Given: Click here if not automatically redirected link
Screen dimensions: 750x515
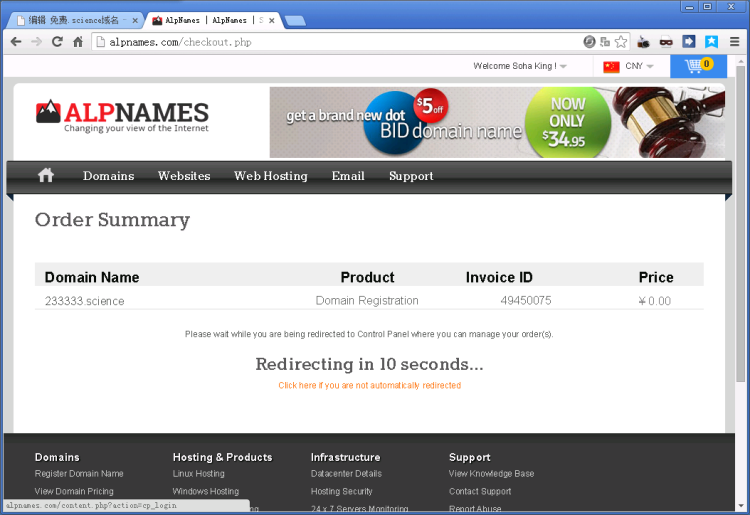Looking at the screenshot, I should point(370,385).
